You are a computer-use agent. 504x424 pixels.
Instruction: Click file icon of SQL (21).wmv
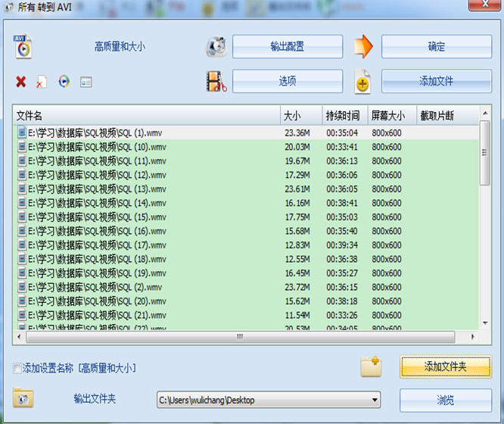[22, 315]
